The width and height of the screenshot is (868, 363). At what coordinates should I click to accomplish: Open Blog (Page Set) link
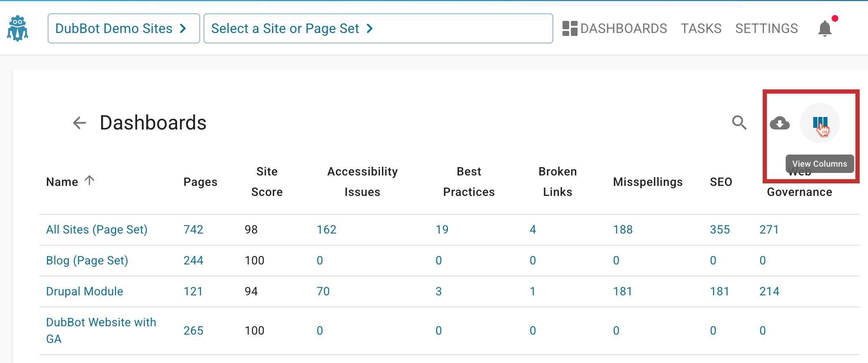[x=87, y=261]
